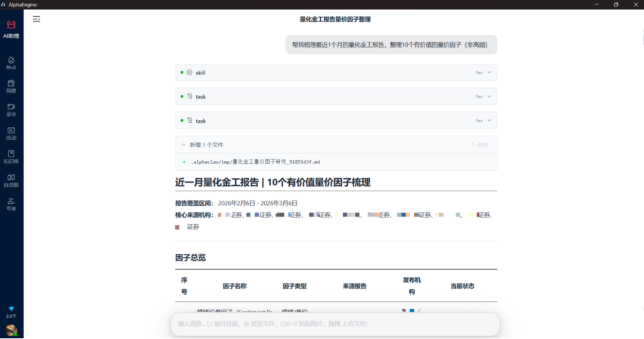Image resolution: width=644 pixels, height=339 pixels.
Task: Restore down the AlphaEngine window
Action: pos(615,5)
